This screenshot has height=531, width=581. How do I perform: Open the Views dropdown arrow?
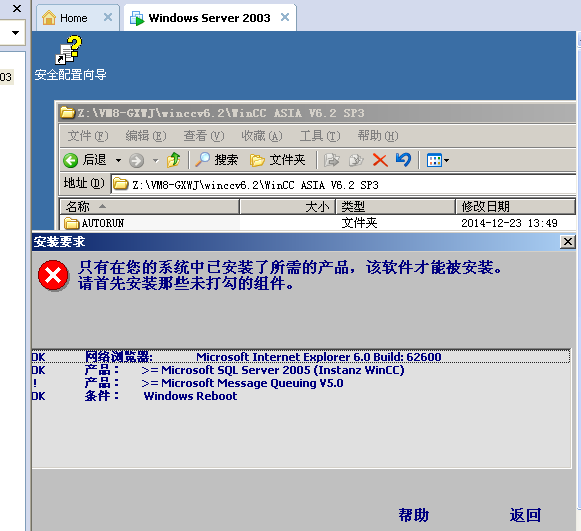pyautogui.click(x=446, y=160)
